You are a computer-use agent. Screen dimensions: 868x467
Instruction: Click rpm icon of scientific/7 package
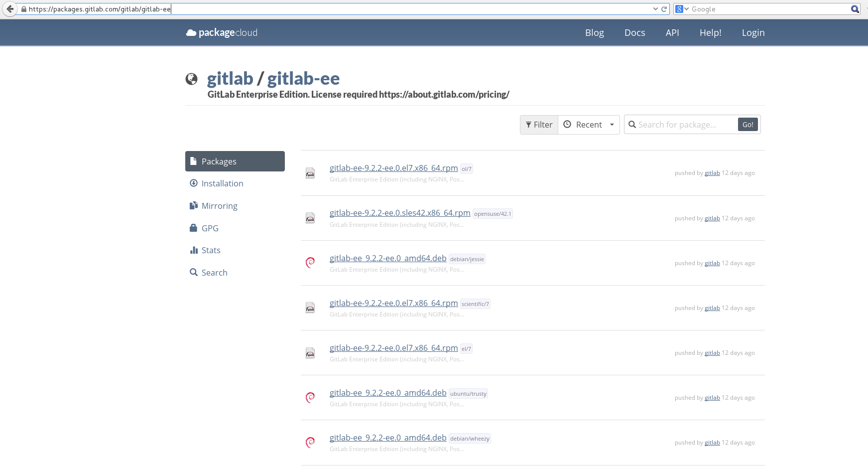310,308
